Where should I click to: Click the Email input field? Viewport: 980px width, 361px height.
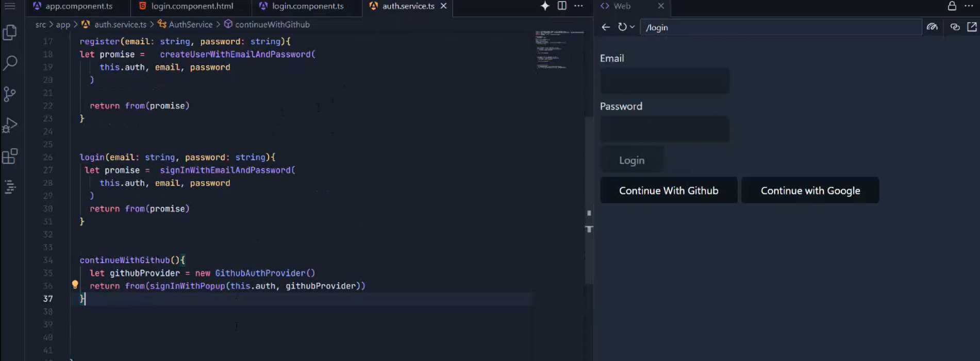click(665, 81)
